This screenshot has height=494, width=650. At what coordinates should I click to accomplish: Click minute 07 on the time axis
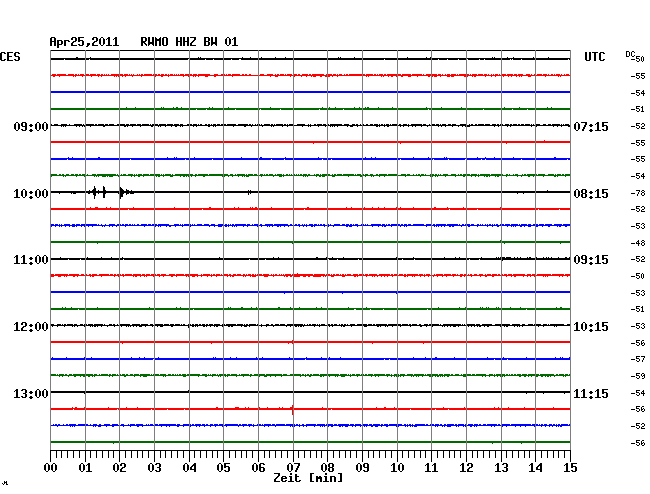pyautogui.click(x=293, y=468)
